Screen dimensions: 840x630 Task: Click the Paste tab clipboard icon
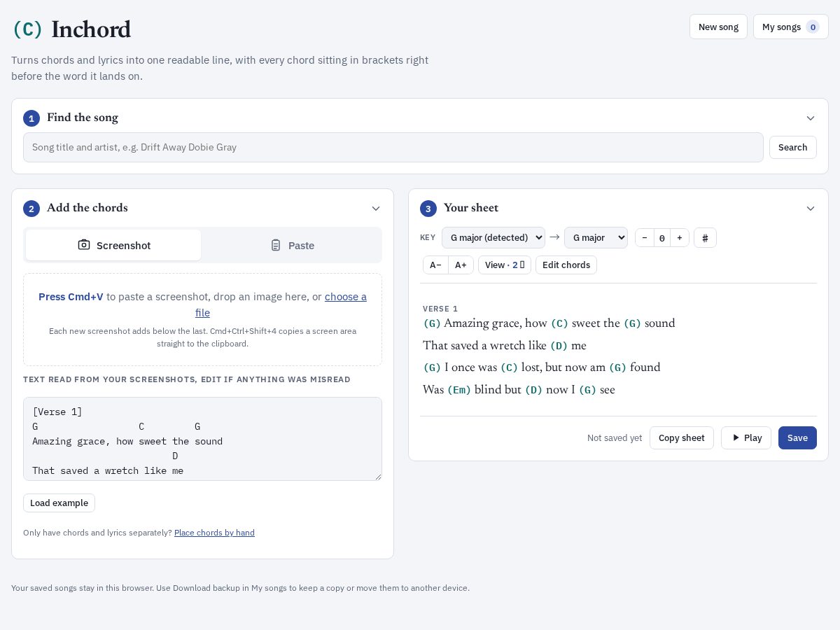(x=276, y=245)
